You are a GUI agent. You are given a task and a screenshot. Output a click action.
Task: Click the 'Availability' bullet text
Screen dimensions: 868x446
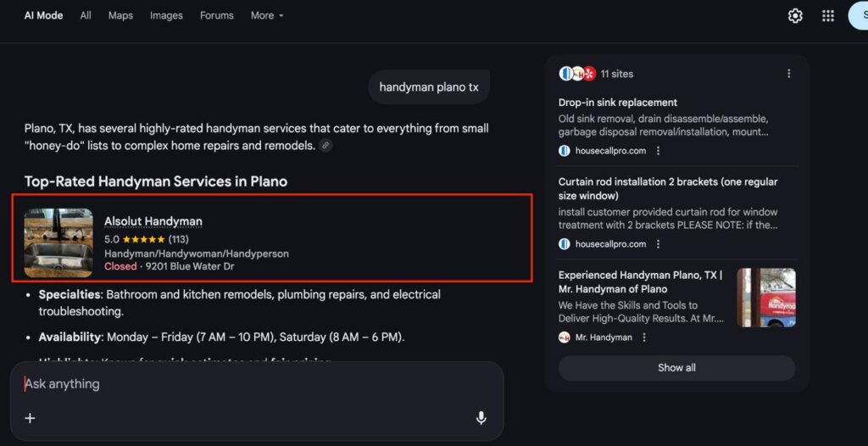click(221, 337)
